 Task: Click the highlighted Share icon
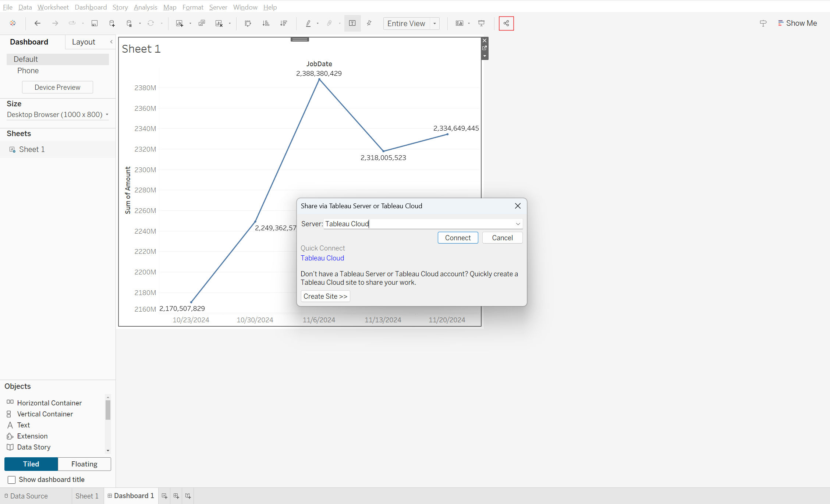coord(506,23)
